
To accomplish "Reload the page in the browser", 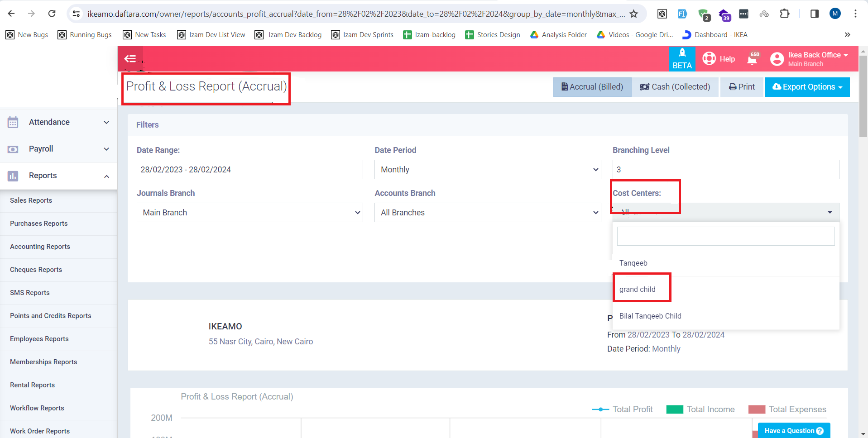I will pos(52,14).
